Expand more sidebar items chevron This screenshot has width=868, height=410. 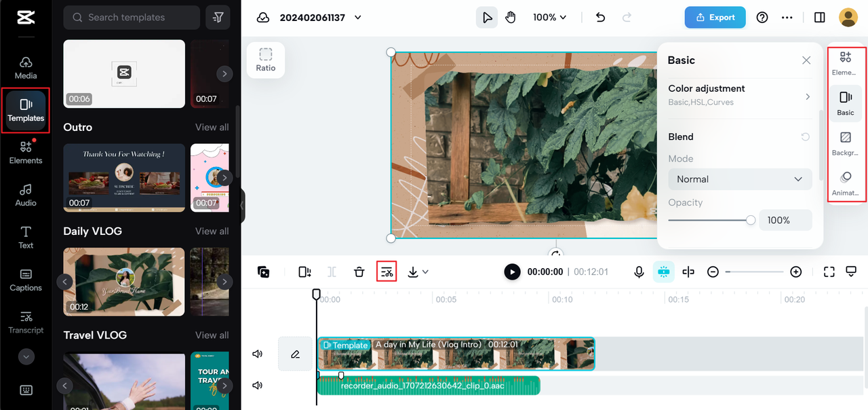(x=26, y=356)
